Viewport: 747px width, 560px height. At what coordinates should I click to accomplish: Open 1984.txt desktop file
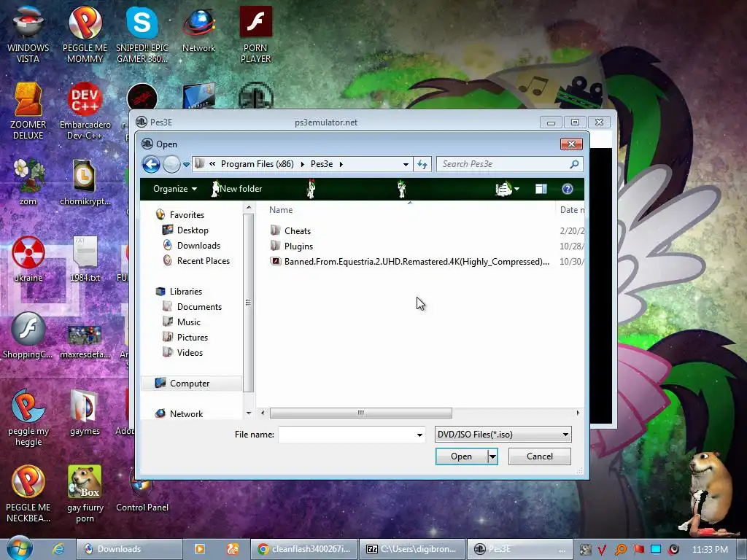[x=85, y=259]
